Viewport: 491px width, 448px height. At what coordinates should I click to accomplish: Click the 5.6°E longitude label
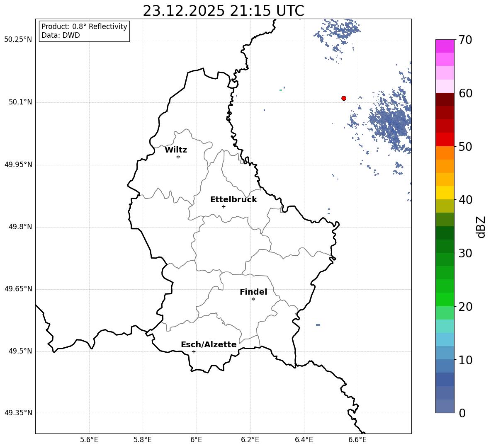[89, 440]
